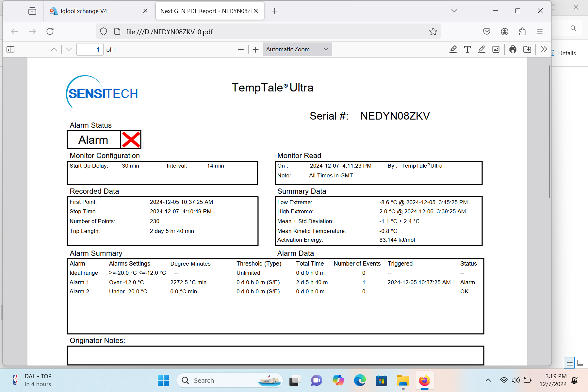Screen dimensions: 588x392
Task: Open the clock showing 3:19 PM
Action: pyautogui.click(x=553, y=380)
